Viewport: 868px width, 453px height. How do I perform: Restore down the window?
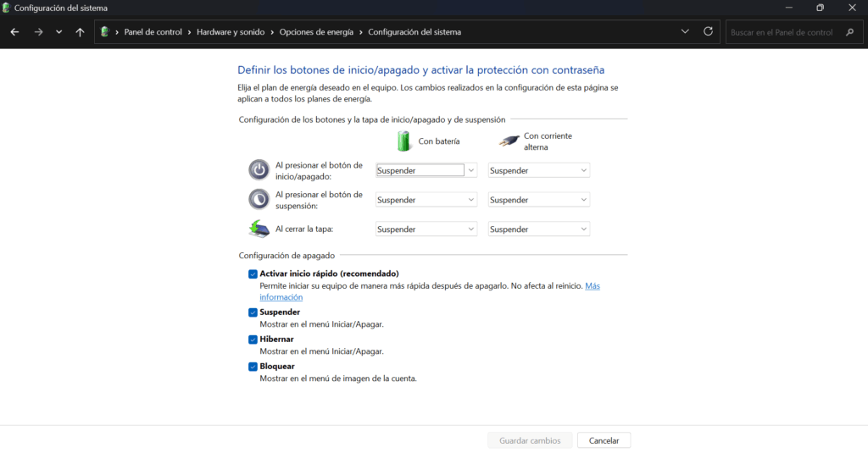(820, 8)
